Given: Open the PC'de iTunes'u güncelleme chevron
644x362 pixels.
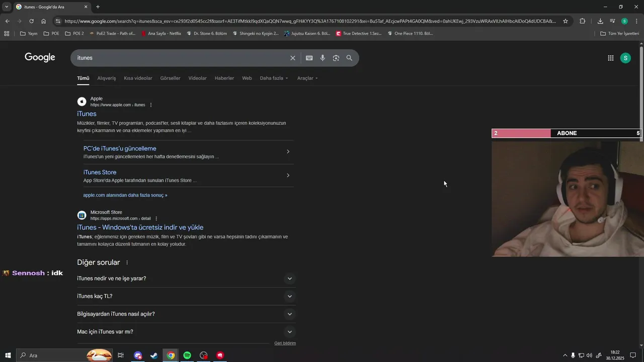Looking at the screenshot, I should coord(288,151).
